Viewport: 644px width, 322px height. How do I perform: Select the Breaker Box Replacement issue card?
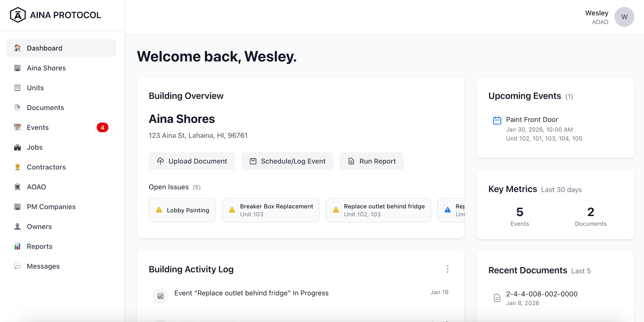coord(270,210)
